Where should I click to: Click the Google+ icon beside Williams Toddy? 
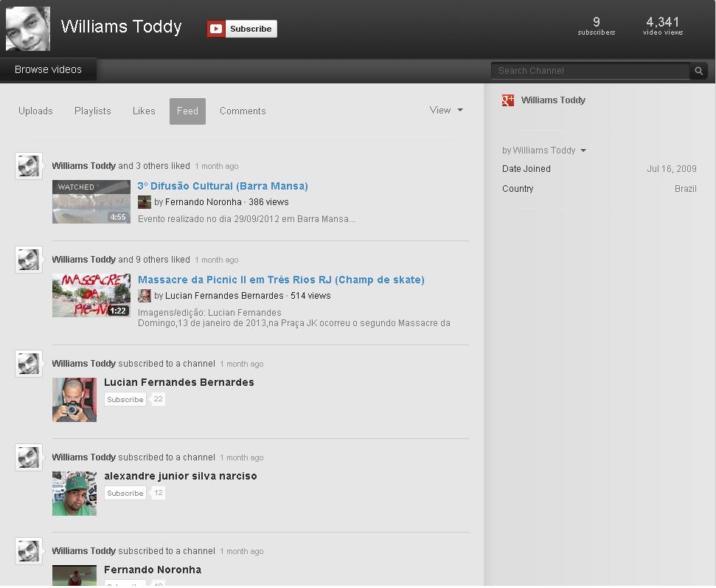click(x=508, y=100)
